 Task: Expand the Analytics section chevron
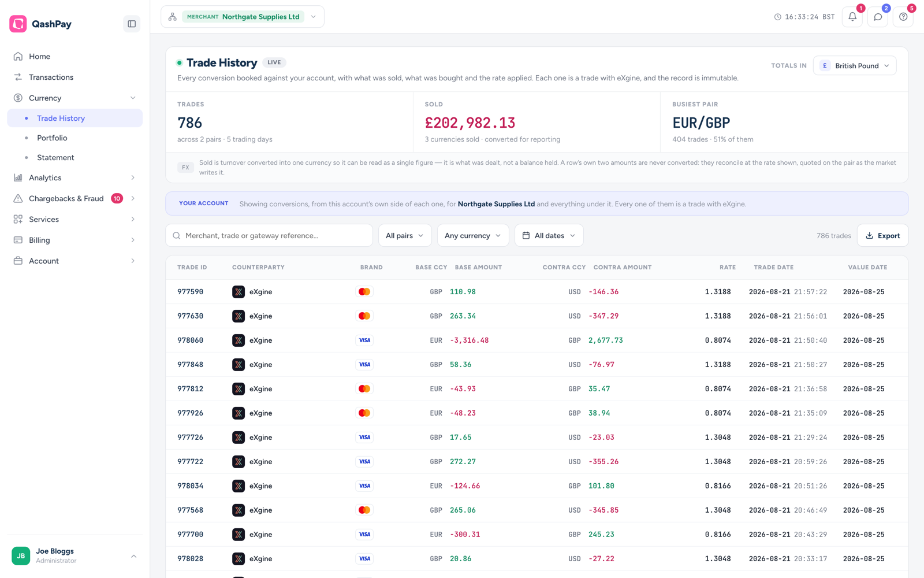133,177
